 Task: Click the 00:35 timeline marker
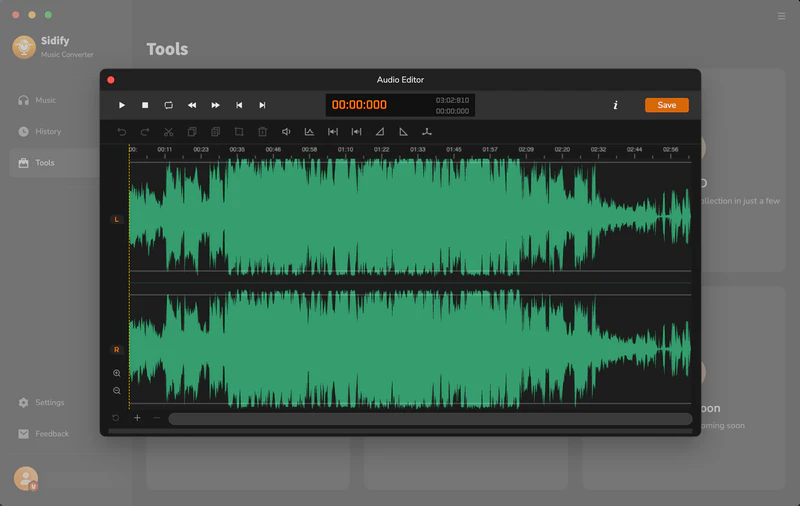click(237, 149)
